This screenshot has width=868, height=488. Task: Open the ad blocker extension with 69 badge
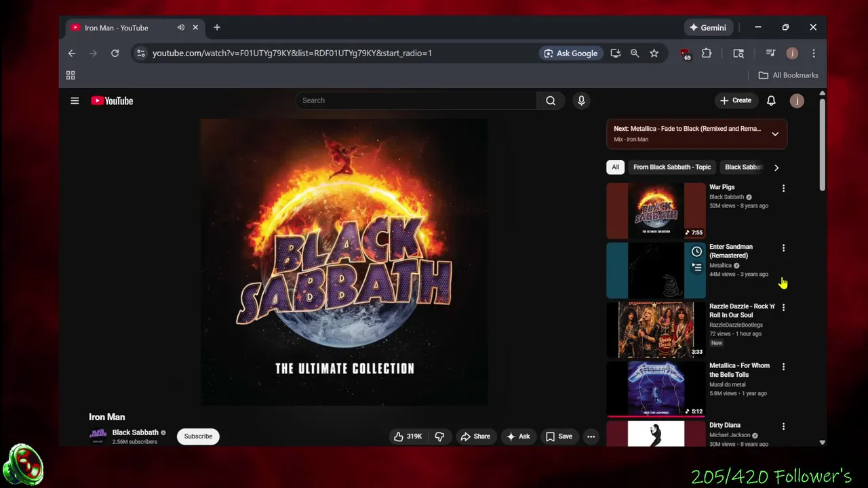coord(685,54)
